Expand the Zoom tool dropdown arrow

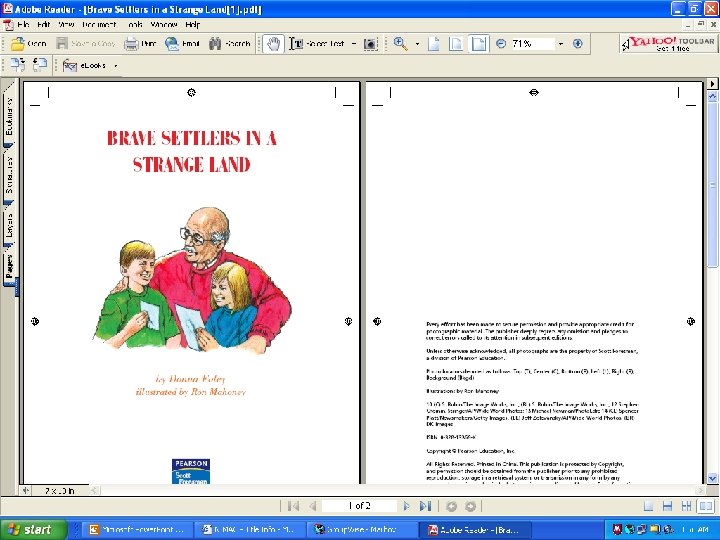pyautogui.click(x=417, y=44)
